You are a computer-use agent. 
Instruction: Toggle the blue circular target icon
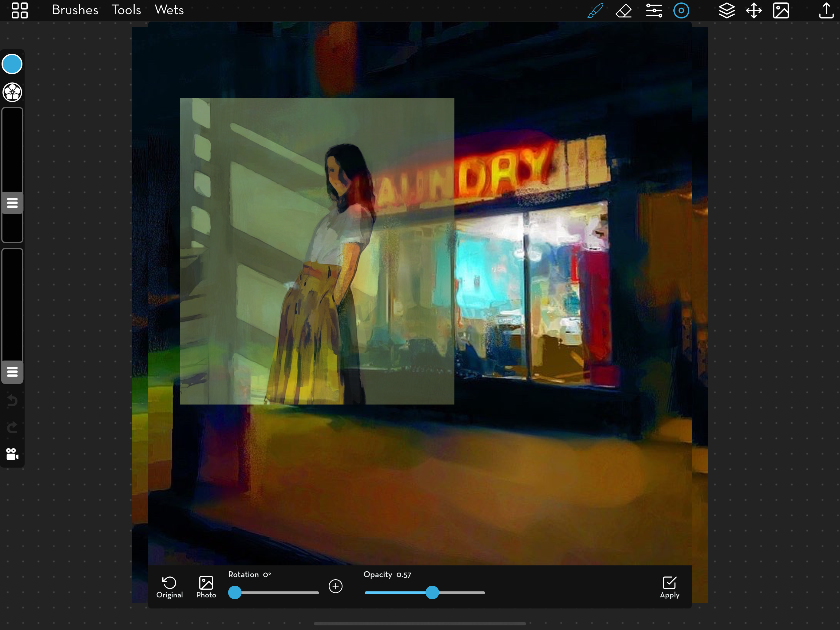(x=681, y=10)
